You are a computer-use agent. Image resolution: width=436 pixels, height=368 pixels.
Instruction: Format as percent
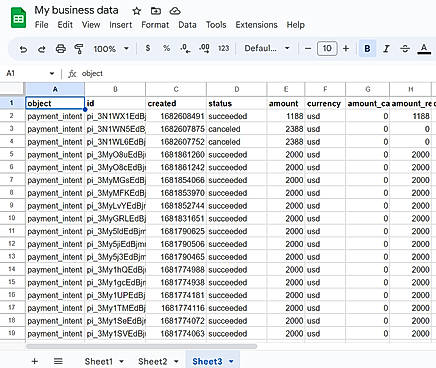pos(166,48)
